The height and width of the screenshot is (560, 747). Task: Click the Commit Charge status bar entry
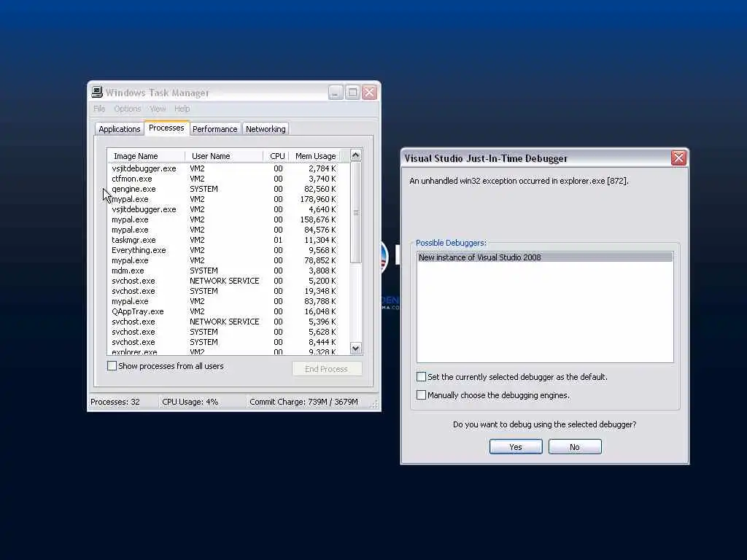point(308,402)
